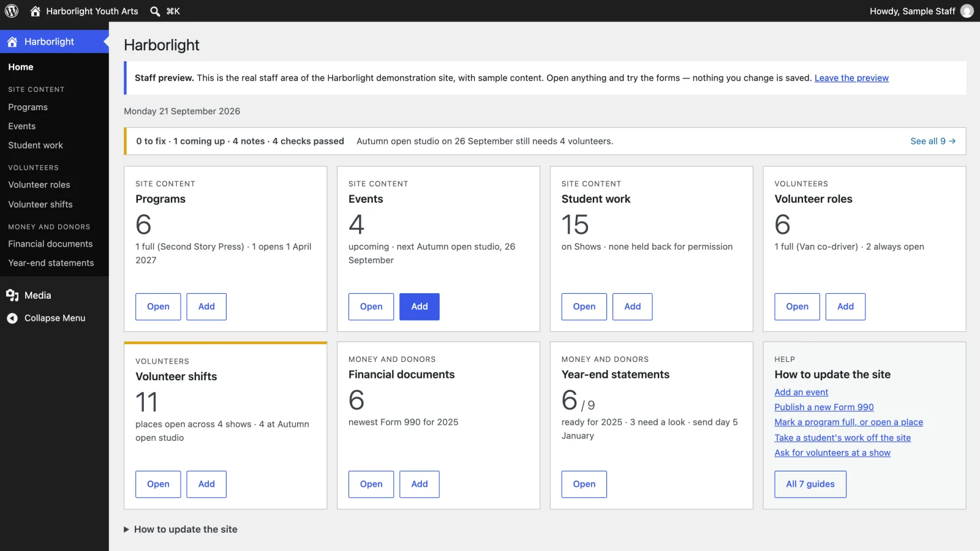This screenshot has height=551, width=980.
Task: Click Add on Volunteer roles card
Action: [845, 307]
